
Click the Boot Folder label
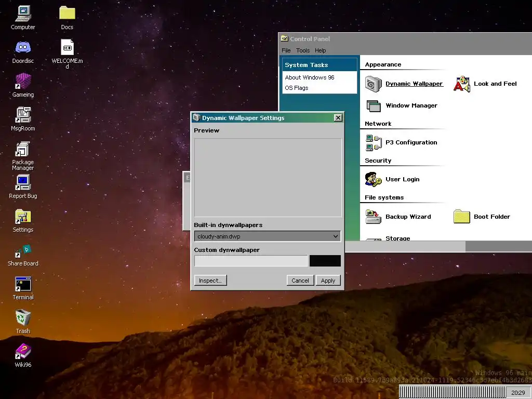491,217
